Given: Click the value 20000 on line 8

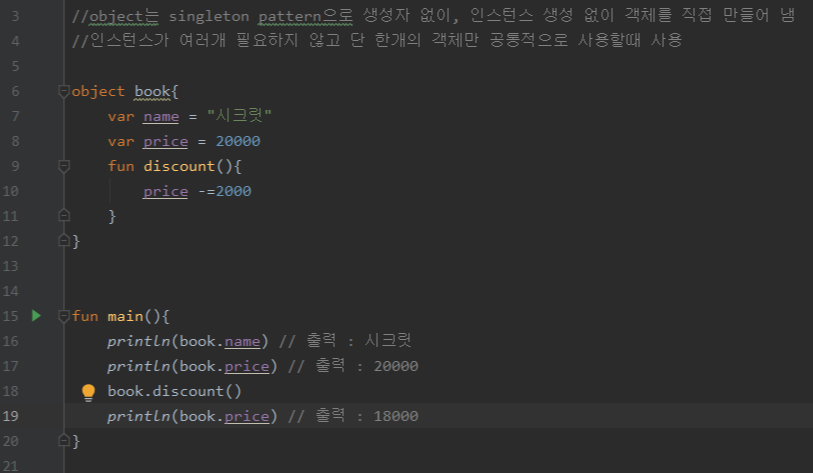Looking at the screenshot, I should [238, 141].
